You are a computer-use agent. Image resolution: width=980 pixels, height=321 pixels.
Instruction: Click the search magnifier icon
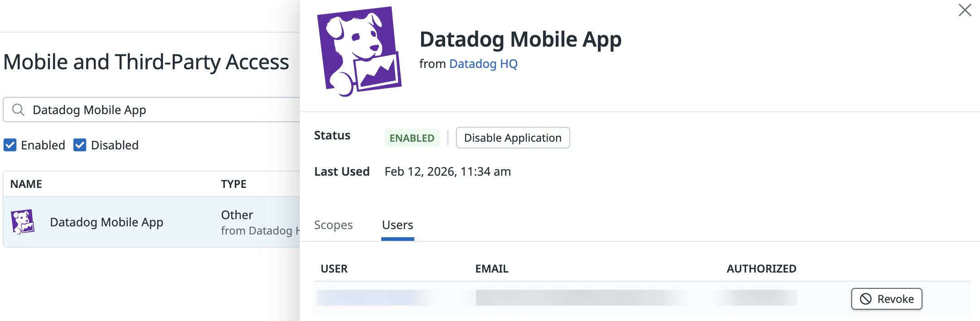coord(18,110)
